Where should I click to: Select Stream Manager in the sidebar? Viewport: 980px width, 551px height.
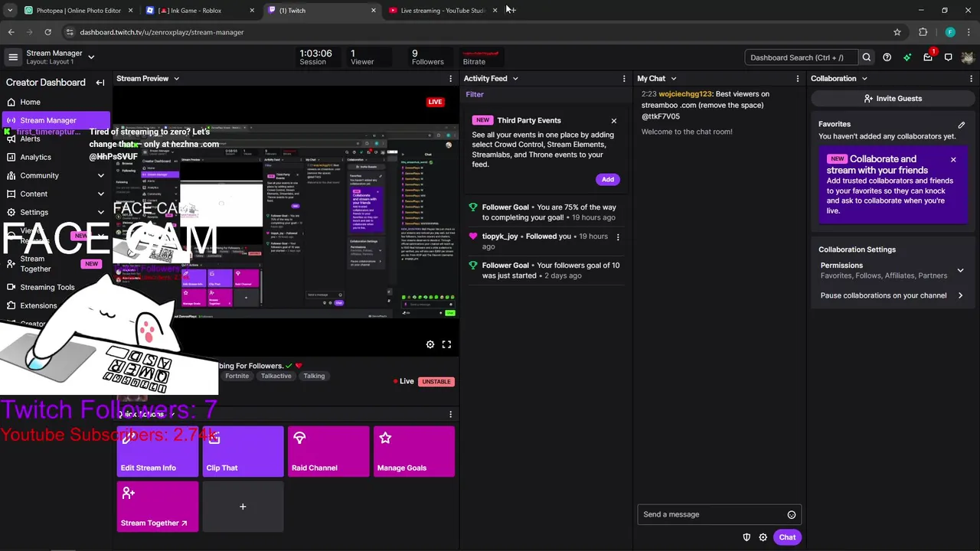click(56, 120)
